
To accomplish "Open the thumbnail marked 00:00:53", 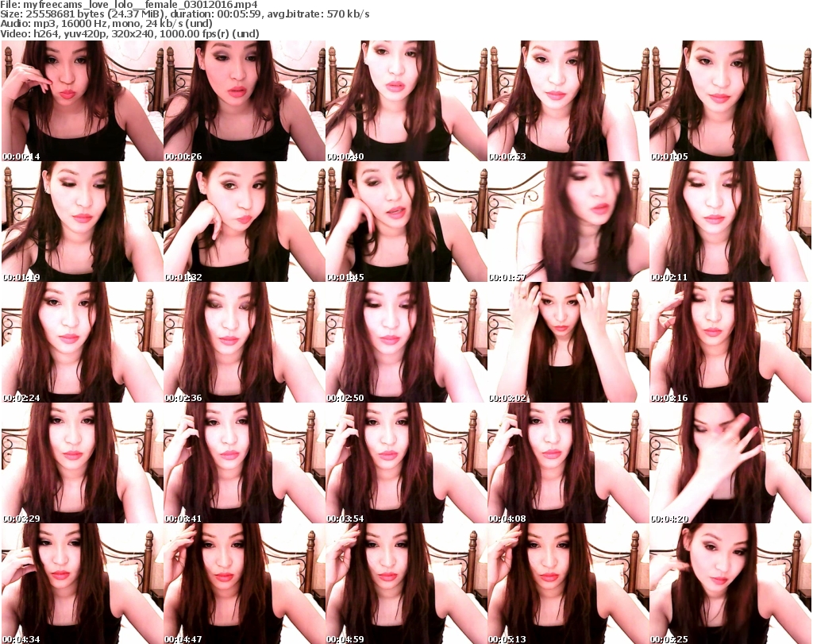I will 568,102.
